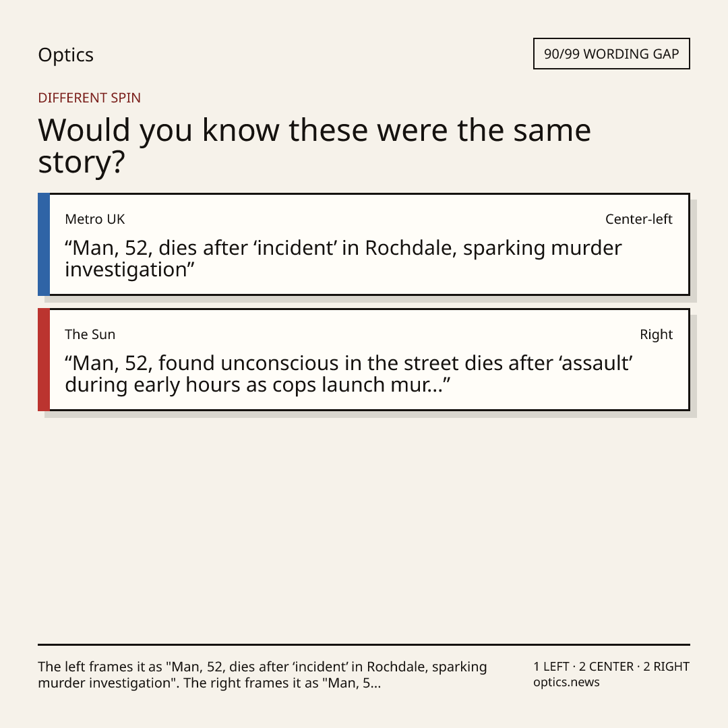Click the word 'assault' in Sun headline
The height and width of the screenshot is (728, 728).
click(596, 363)
